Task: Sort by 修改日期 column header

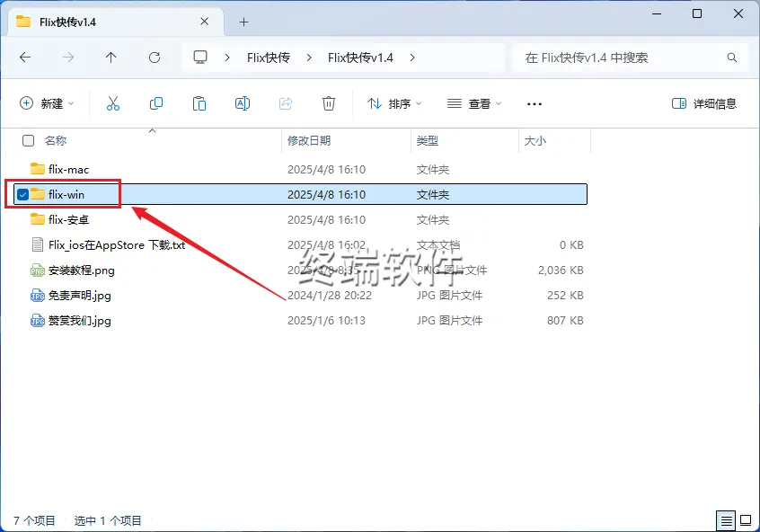Action: point(309,140)
